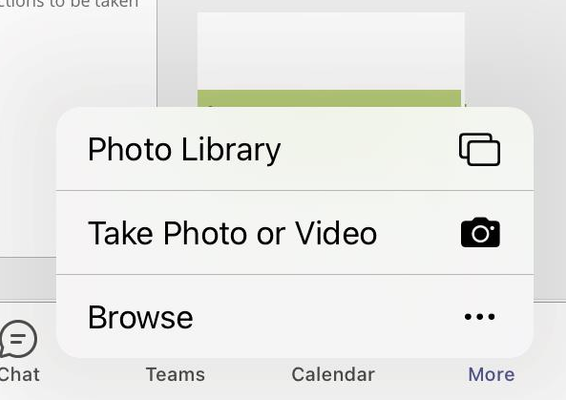Click the stacked photos icon beside Photo Library

tap(479, 149)
